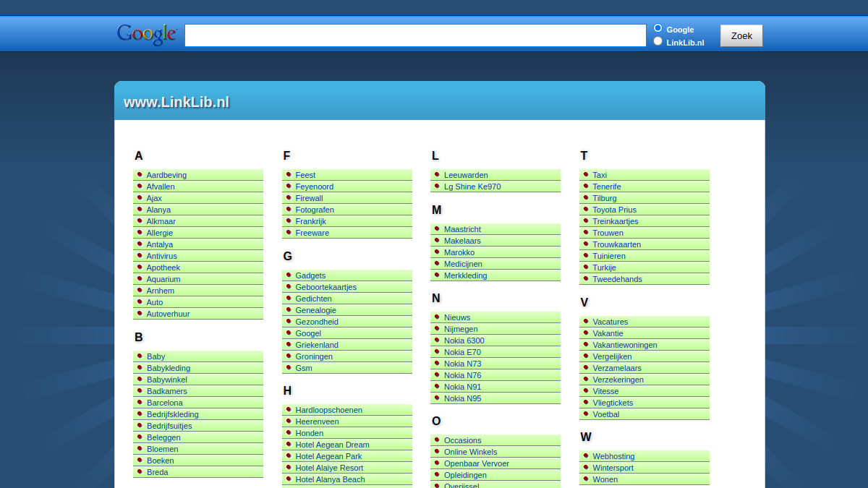Open the Firewall link

310,198
